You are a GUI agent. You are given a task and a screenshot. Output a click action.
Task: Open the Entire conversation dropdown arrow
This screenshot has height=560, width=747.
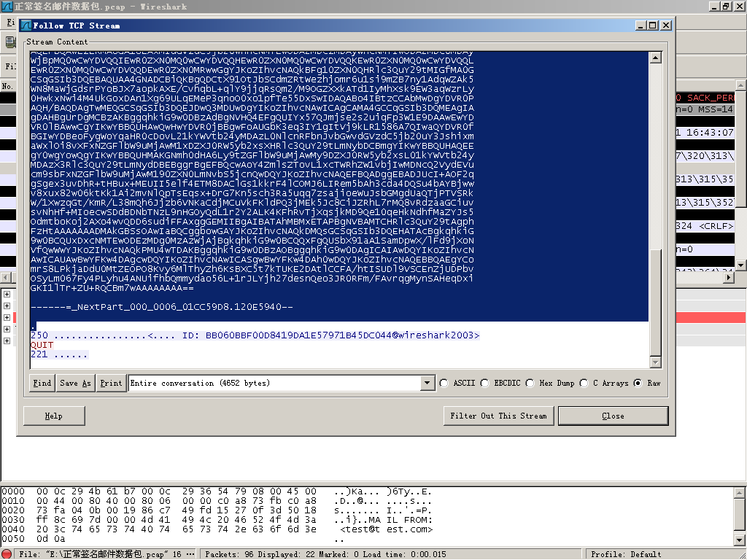[427, 383]
